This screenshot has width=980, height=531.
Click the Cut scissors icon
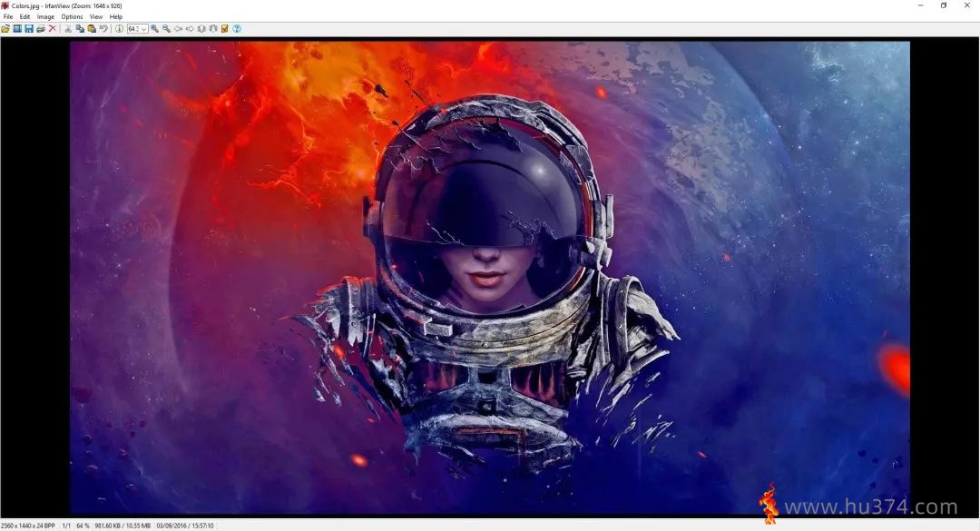(x=68, y=29)
